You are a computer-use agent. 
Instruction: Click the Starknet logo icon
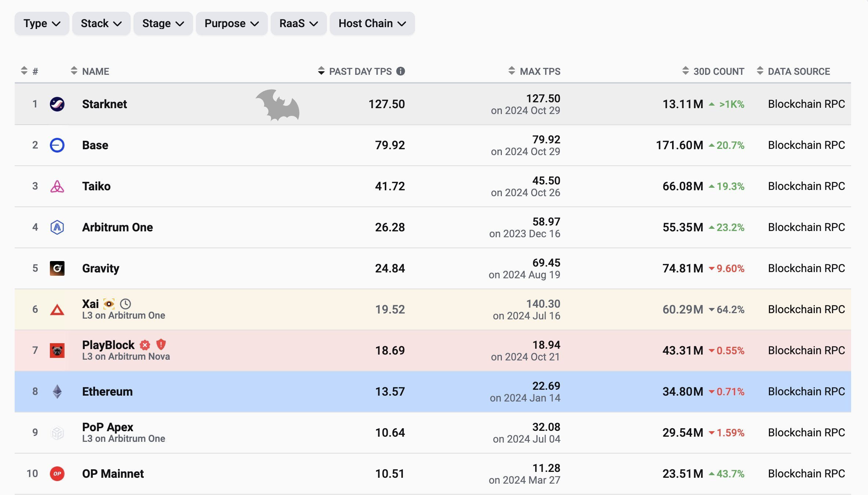[57, 104]
